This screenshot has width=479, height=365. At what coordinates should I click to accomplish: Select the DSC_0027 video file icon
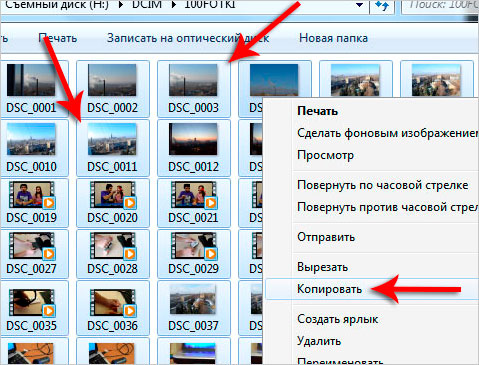pyautogui.click(x=32, y=246)
